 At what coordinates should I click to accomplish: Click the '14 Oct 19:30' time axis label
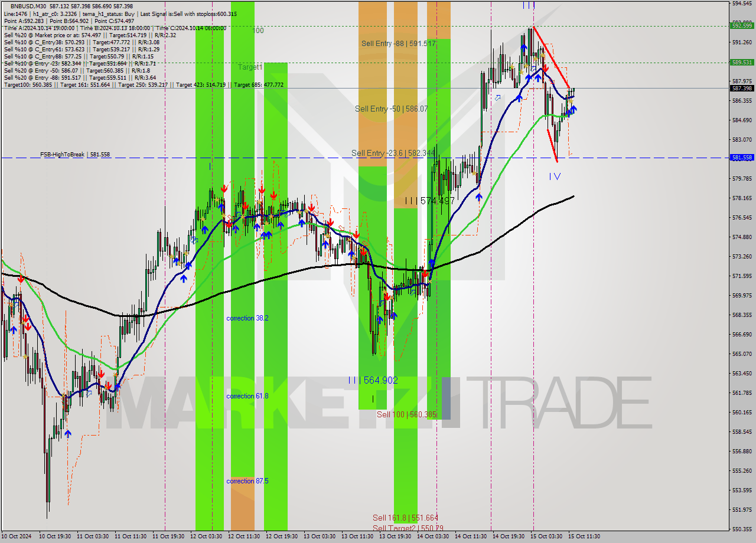click(509, 537)
